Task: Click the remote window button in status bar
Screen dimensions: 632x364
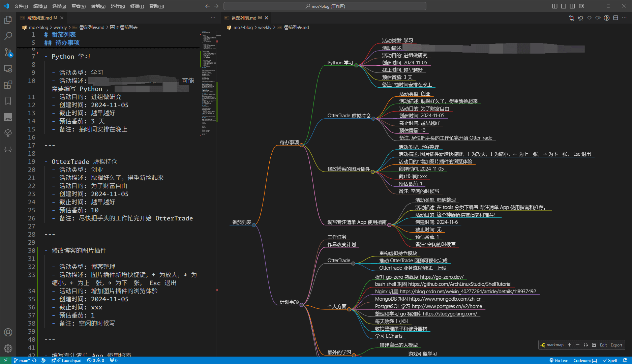Action: (x=6, y=360)
